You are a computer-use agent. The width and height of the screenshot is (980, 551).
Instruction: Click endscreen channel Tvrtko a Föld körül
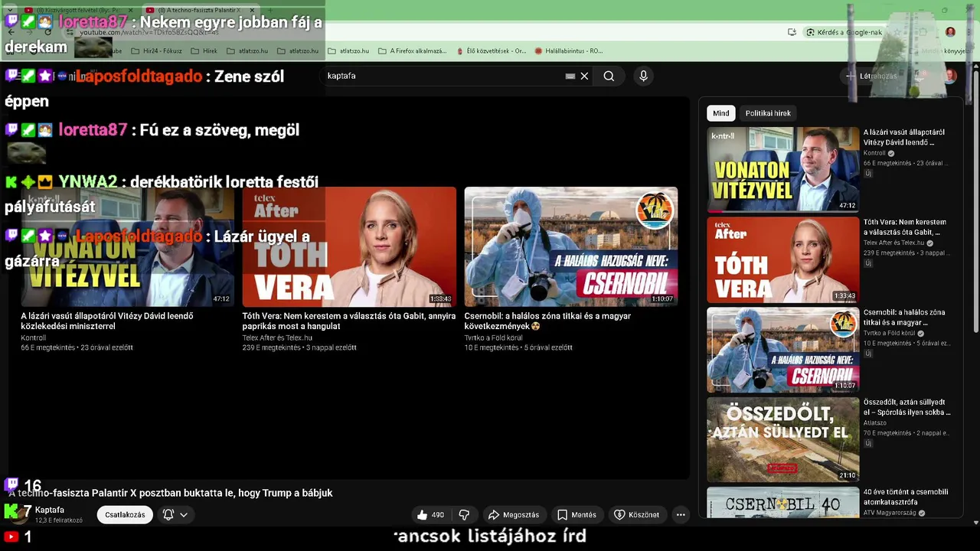pos(493,337)
